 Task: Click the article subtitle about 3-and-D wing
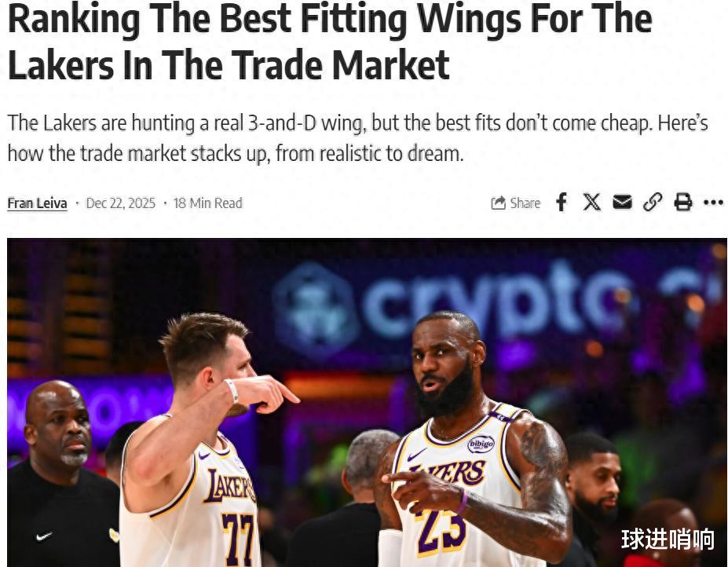click(x=357, y=138)
